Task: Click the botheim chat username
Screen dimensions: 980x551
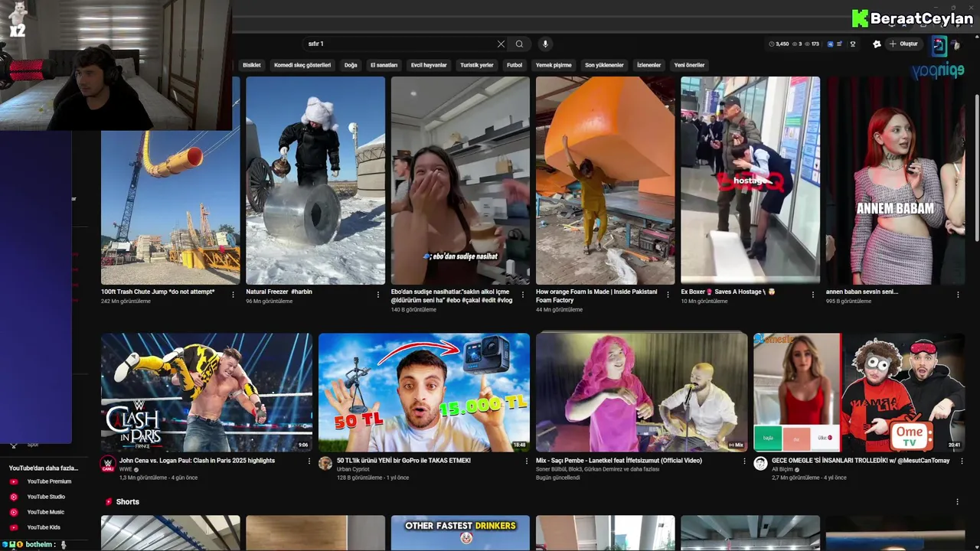Action: [x=40, y=544]
